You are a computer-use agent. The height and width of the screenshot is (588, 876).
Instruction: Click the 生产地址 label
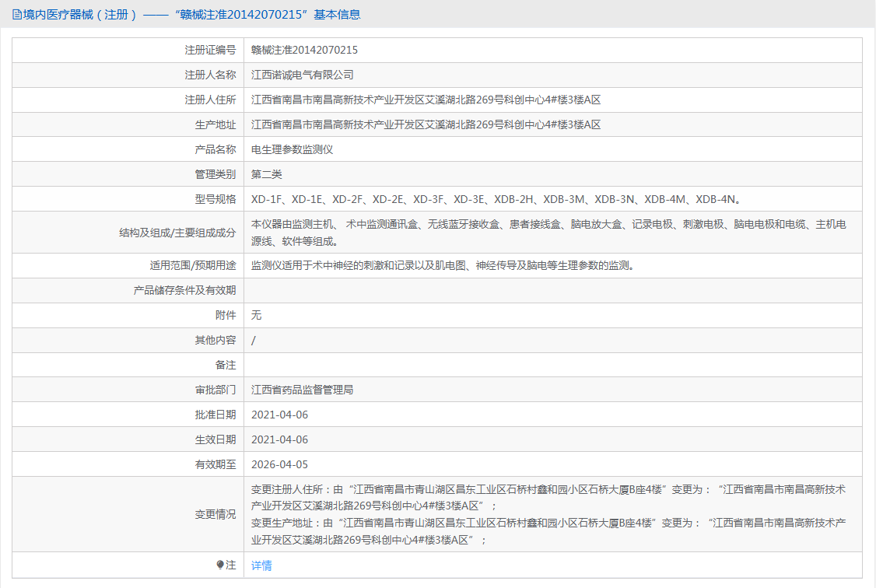pos(215,124)
